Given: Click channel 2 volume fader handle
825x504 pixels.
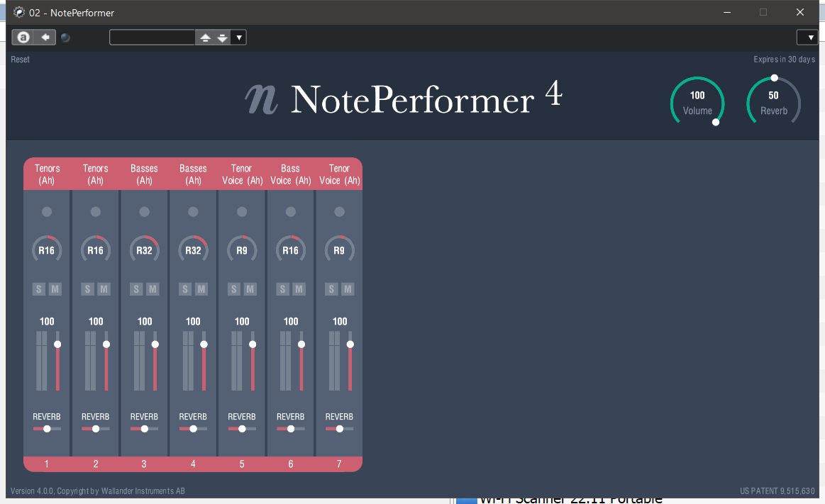Looking at the screenshot, I should pyautogui.click(x=106, y=345).
